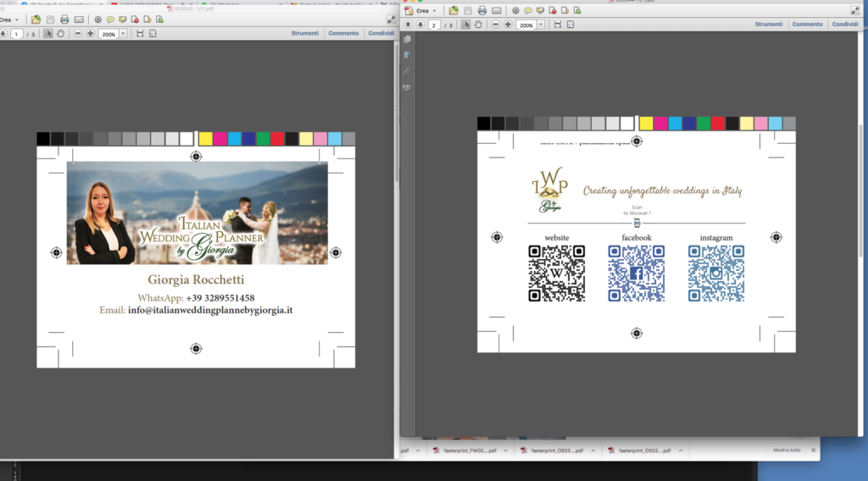Open Commento pane in right window
The image size is (868, 481).
pos(807,25)
